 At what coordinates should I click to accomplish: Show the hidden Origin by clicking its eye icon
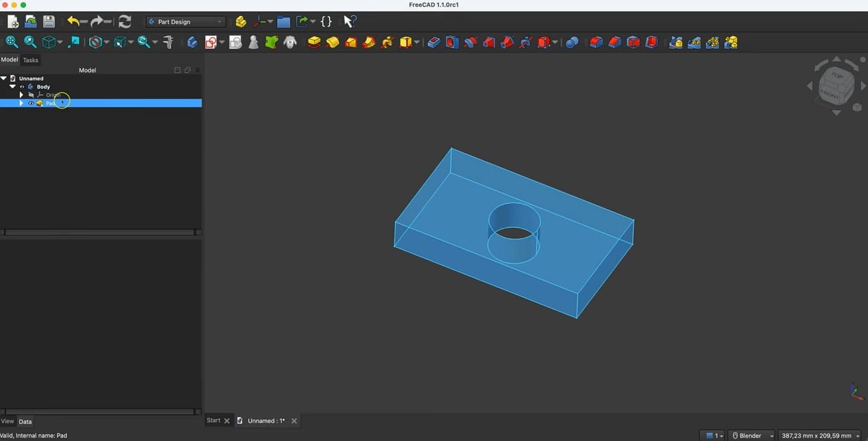click(32, 94)
